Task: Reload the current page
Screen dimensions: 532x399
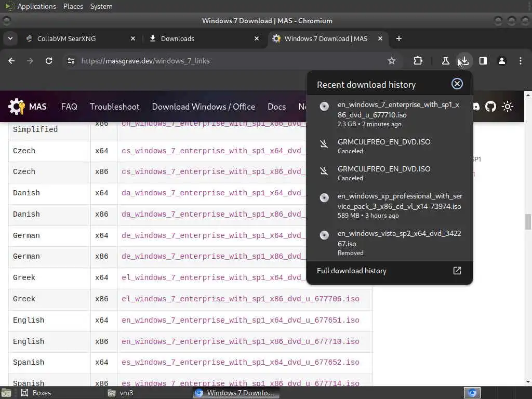Action: [49, 61]
